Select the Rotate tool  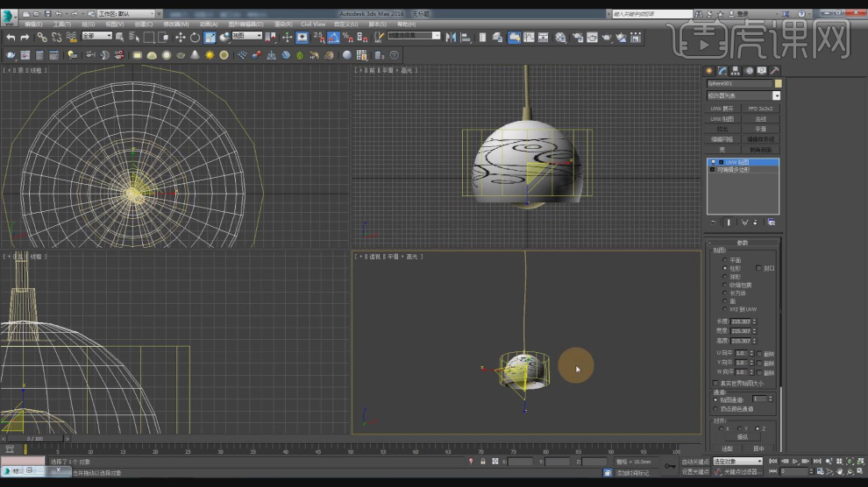[x=195, y=37]
